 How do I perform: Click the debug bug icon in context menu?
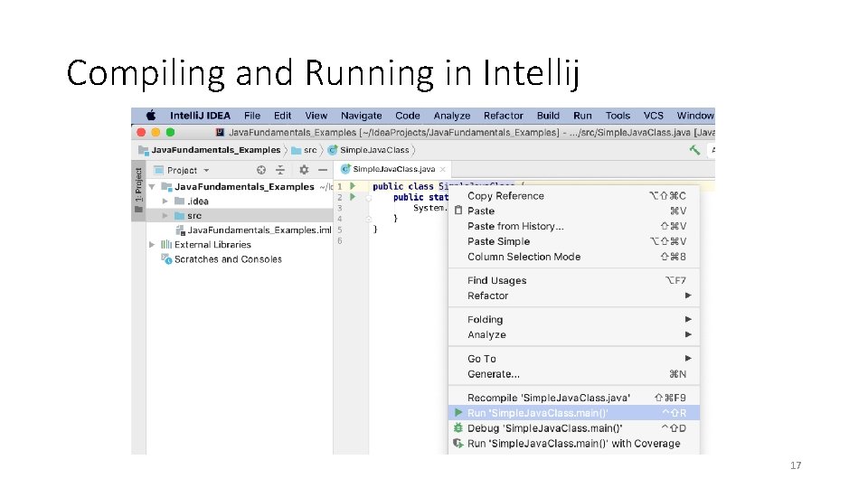pyautogui.click(x=458, y=427)
